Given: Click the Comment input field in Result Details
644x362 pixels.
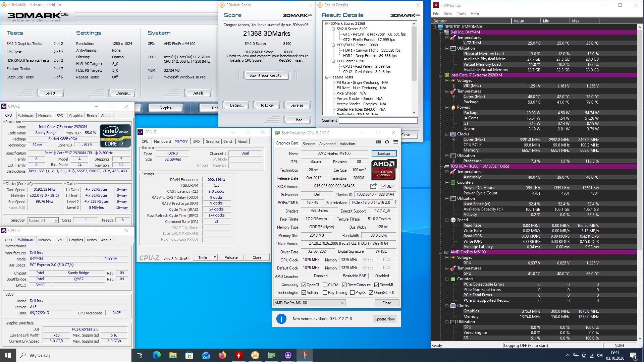Looking at the screenshot, I should point(378,120).
